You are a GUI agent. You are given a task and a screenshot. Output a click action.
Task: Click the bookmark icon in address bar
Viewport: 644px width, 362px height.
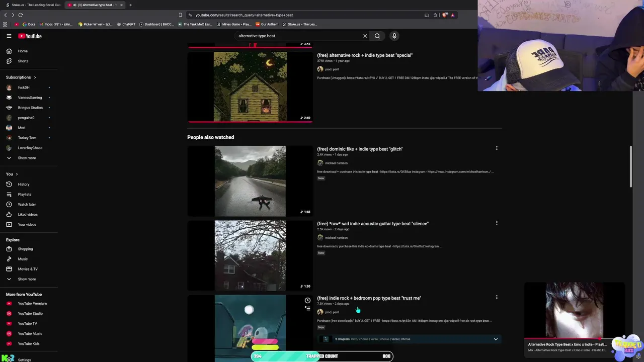coord(181,15)
